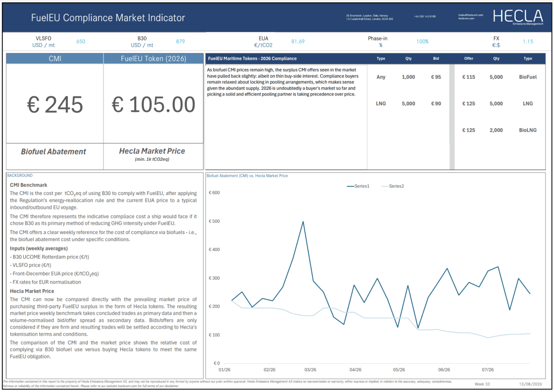Click the € 100 y-axis label
Screen dimensions: 554x392
pos(214,335)
